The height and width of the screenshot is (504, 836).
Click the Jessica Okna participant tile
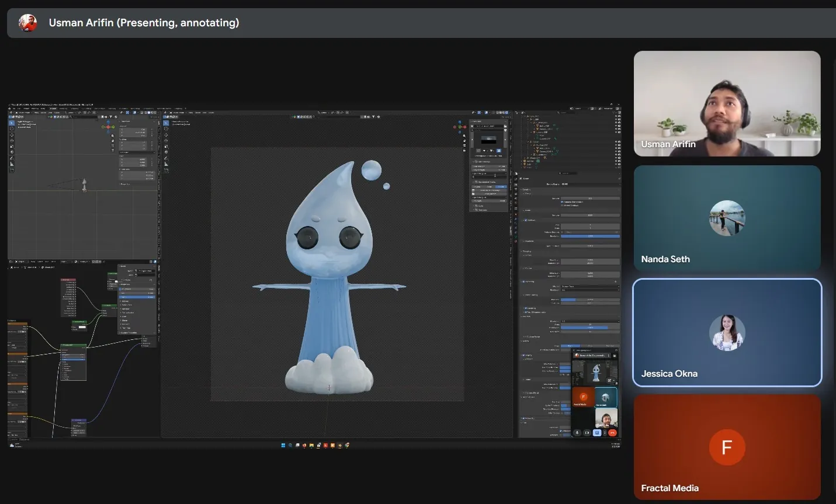click(x=727, y=333)
